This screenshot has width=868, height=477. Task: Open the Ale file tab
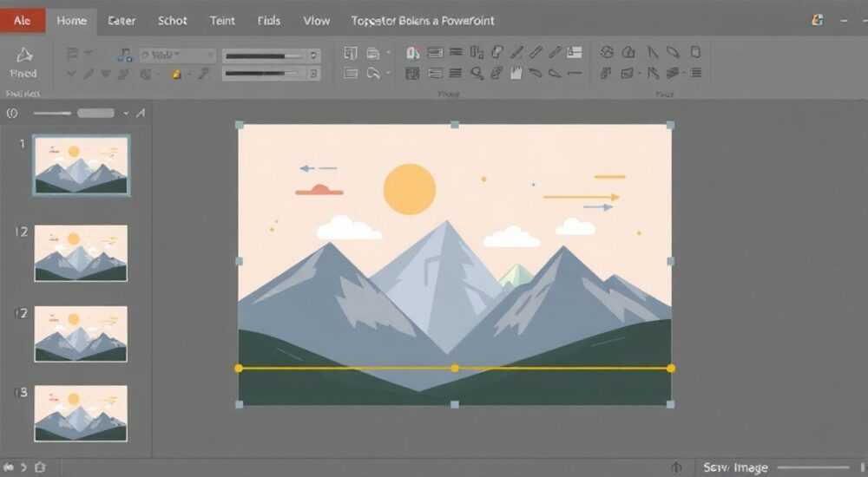[23, 21]
